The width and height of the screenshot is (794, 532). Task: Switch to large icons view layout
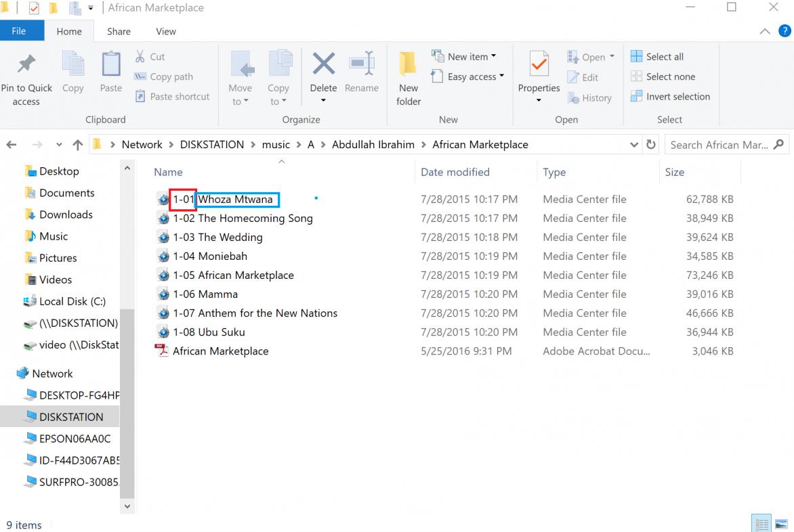point(781,525)
